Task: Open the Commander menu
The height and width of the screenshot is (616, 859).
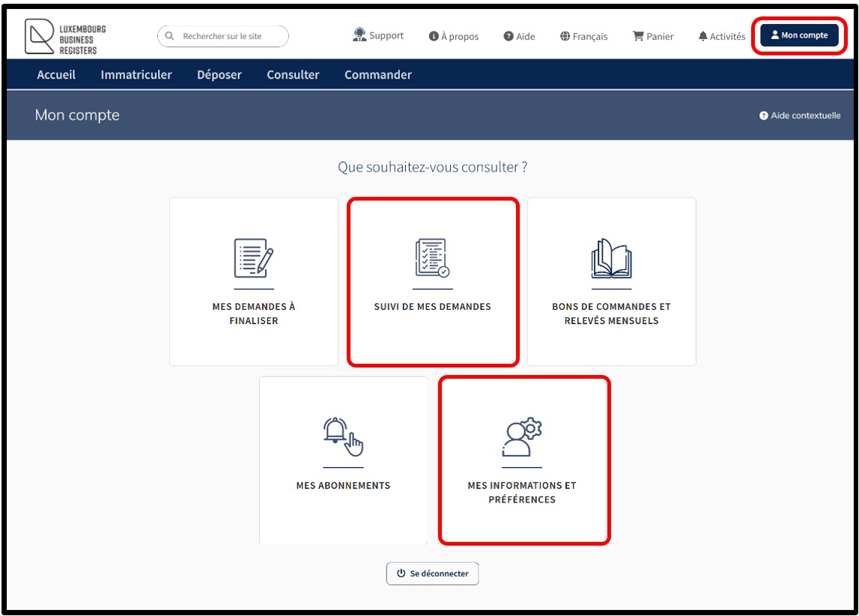Action: coord(377,75)
